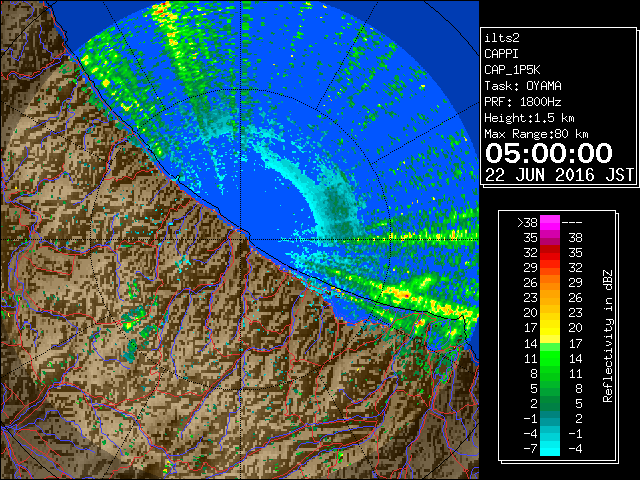Select the '22 JUN 2016 JST' date
Image resolution: width=640 pixels, height=480 pixels.
coord(560,175)
